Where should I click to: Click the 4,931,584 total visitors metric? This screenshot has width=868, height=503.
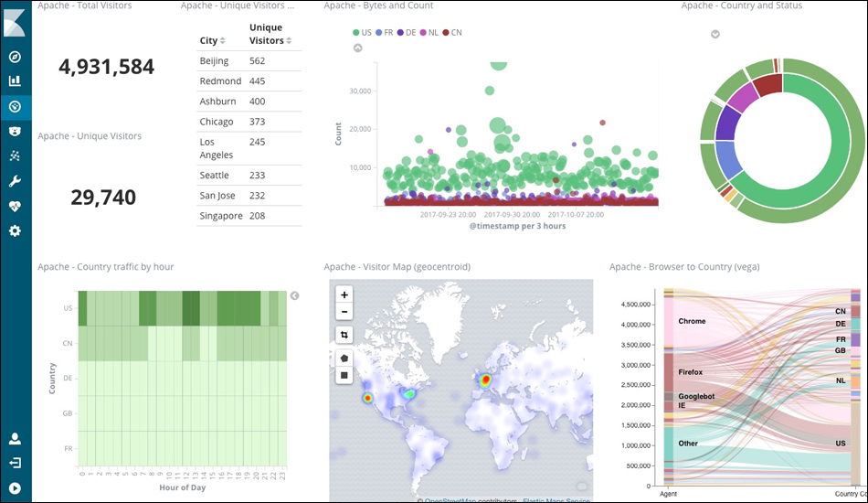tap(107, 67)
